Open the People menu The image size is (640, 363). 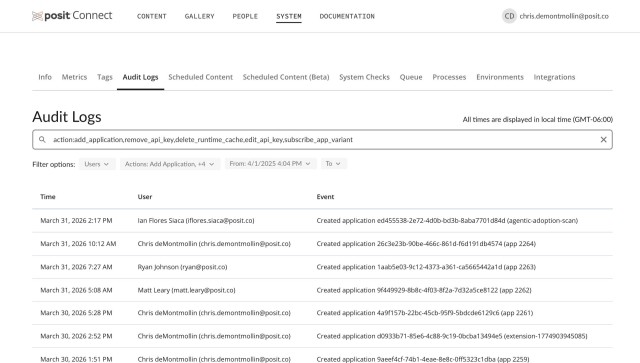(245, 16)
